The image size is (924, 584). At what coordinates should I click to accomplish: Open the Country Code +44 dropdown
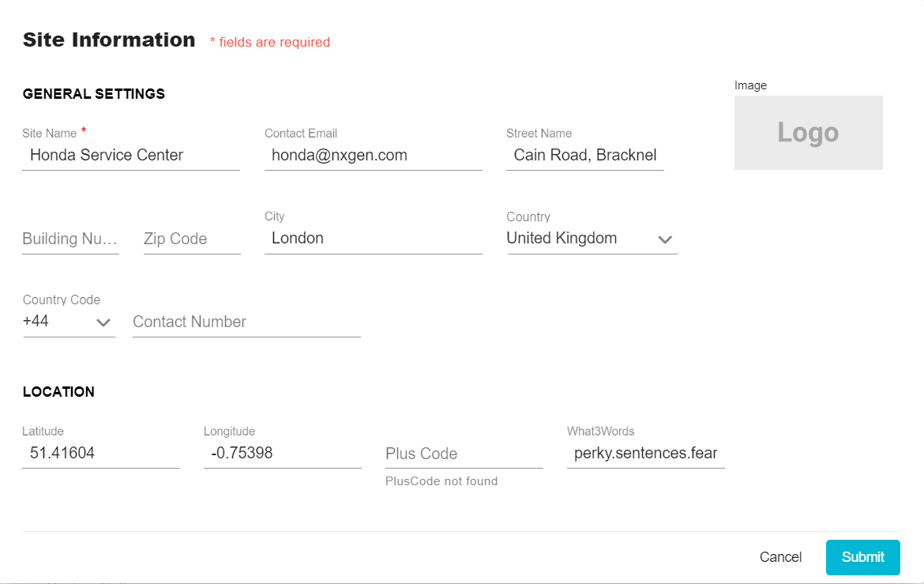pos(69,322)
